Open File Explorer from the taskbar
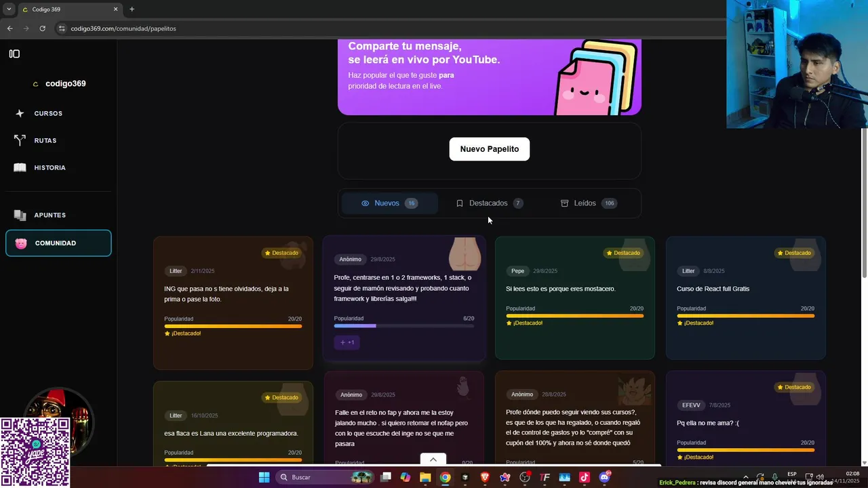 coord(425,477)
